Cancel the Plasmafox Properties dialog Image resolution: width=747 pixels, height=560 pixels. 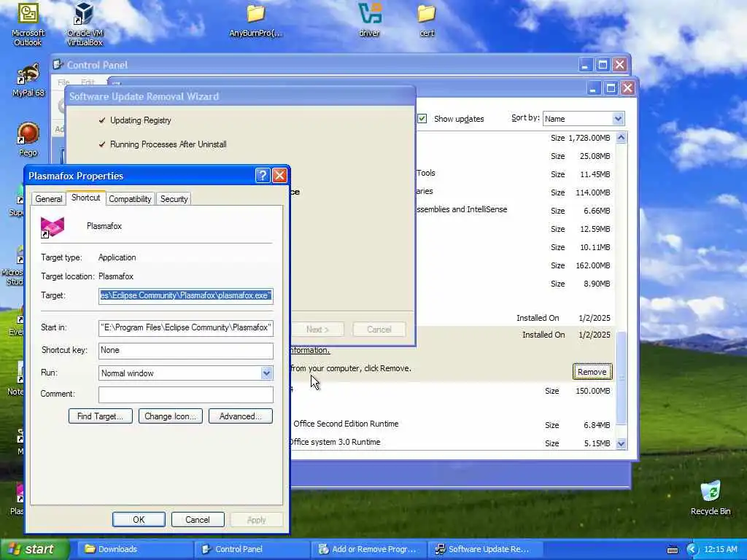point(197,519)
